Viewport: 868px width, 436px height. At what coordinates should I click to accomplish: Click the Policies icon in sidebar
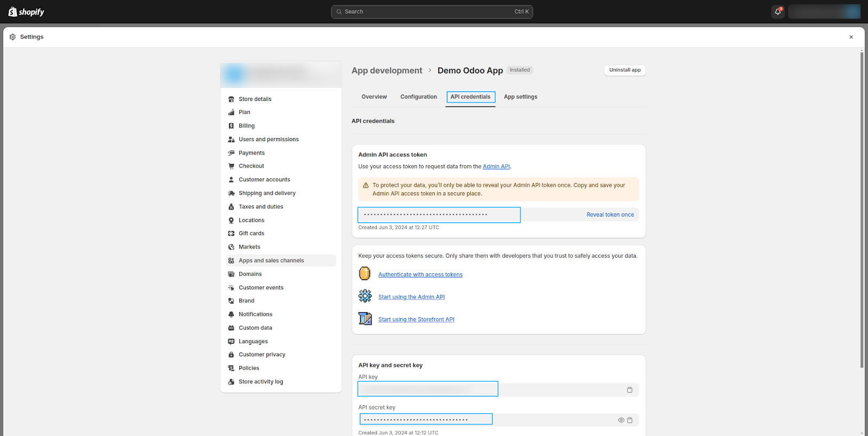point(231,368)
